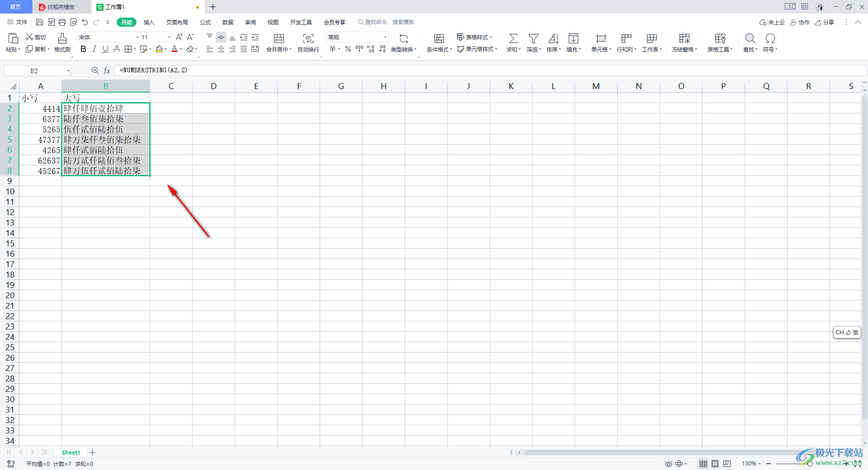
Task: Open a new document tab with plus
Action: coord(213,7)
